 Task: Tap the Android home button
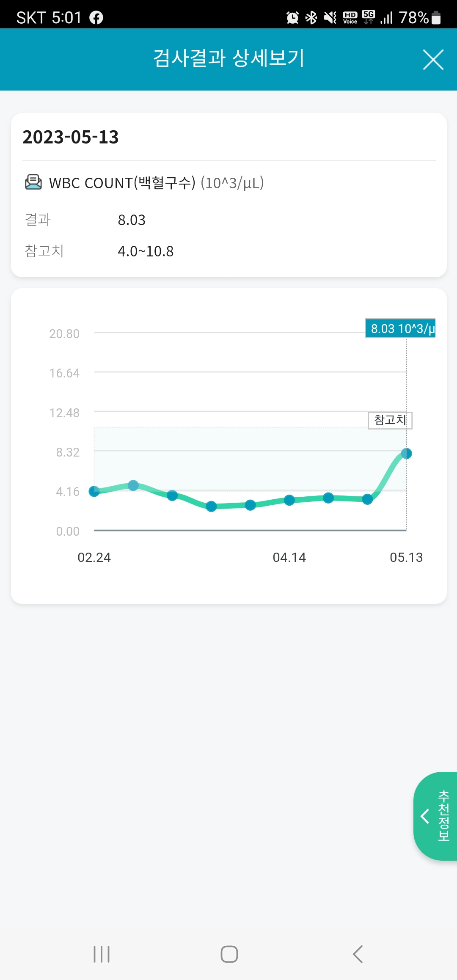pos(229,954)
